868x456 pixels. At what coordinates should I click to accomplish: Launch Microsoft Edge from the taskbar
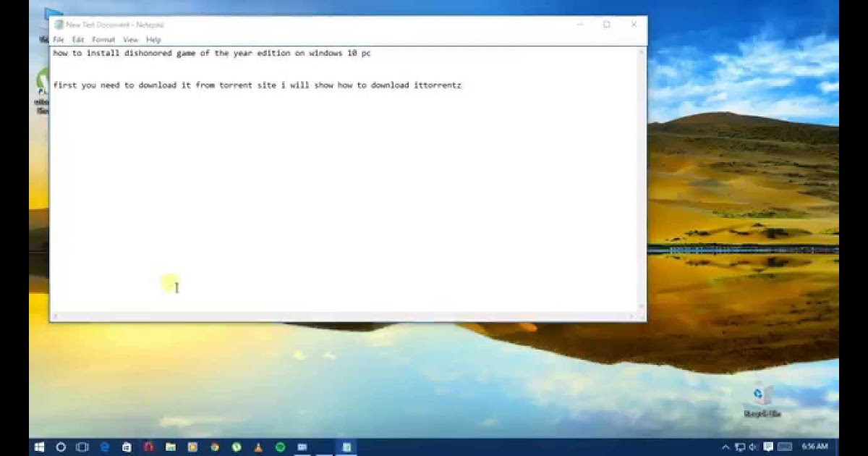(x=105, y=447)
